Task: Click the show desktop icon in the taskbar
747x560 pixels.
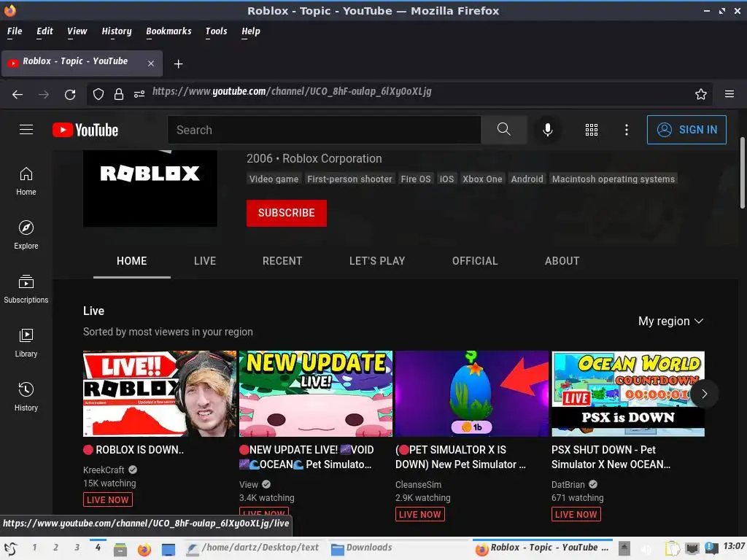Action: (169, 550)
